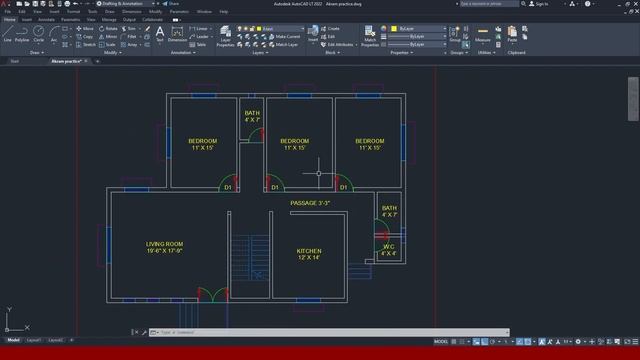Expand the Modify panel
640x360 pixels.
click(x=113, y=53)
